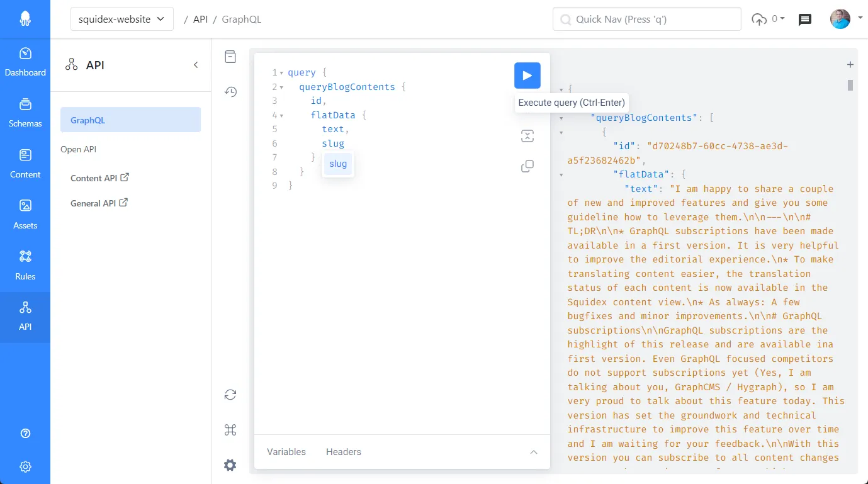
Task: Open the squidex-website app dropdown
Action: 121,19
